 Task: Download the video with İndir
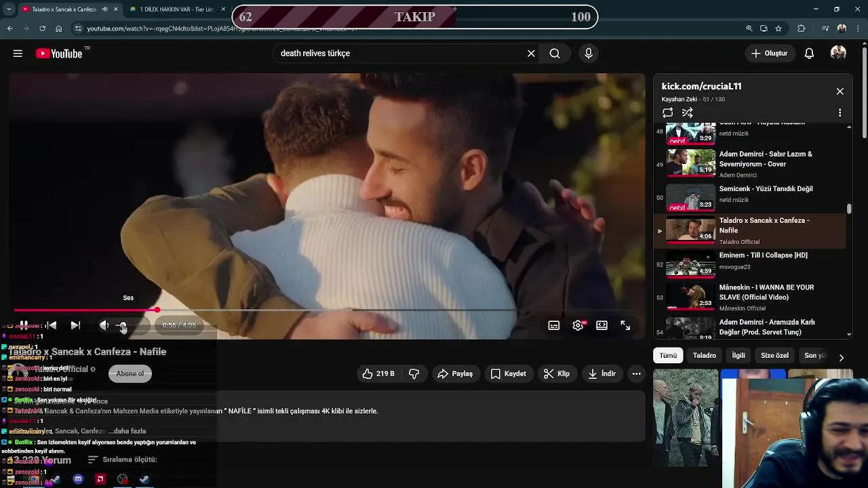[x=601, y=373]
